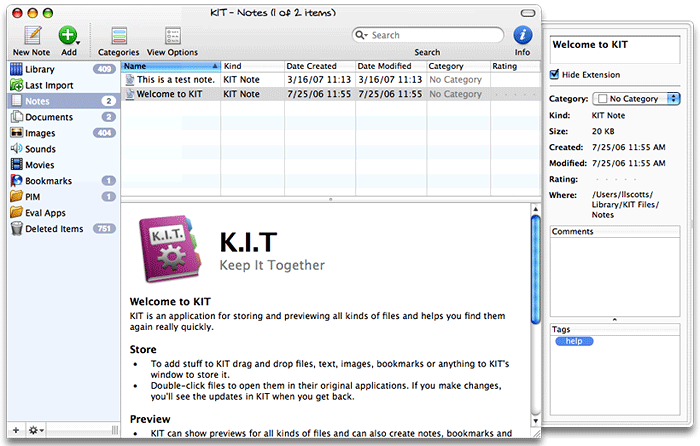The image size is (700, 446).
Task: Click the 404 badge on Images
Action: [x=104, y=133]
